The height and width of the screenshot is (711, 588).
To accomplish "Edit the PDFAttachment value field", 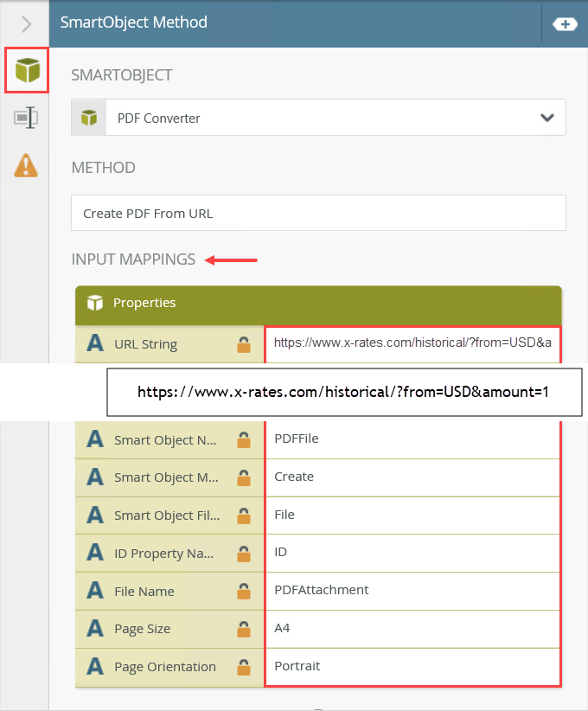I will (412, 591).
